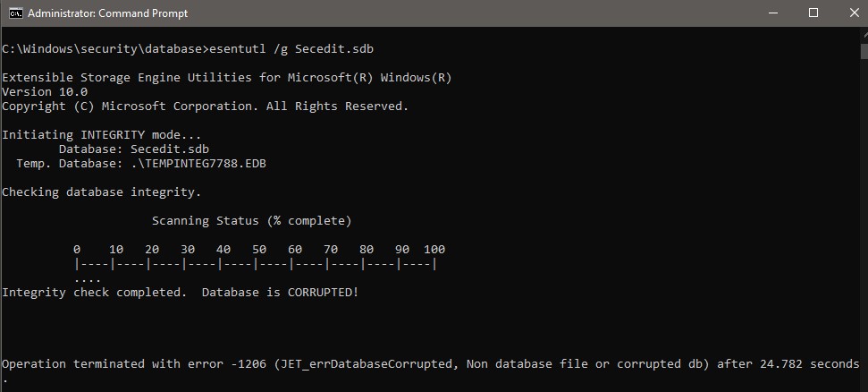Click the vertical scrollbar thumb

pos(864,50)
